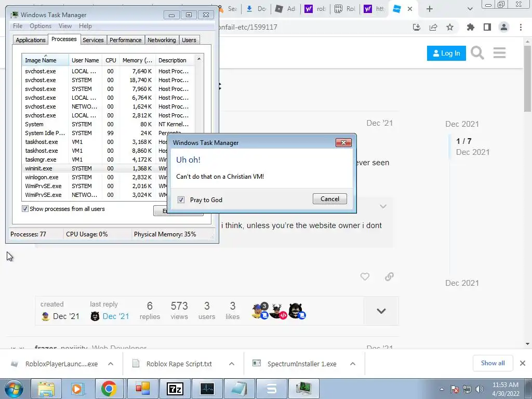
Task: Open the Options menu in Task Manager
Action: point(41,26)
